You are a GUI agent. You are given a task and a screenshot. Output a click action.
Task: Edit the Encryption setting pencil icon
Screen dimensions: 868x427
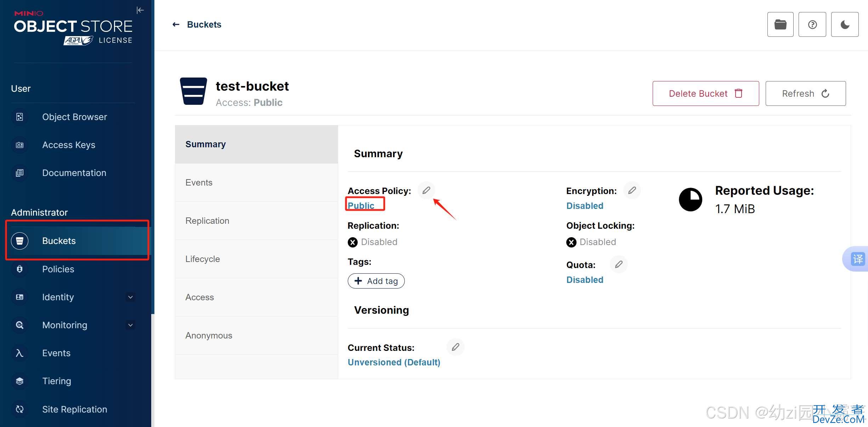pos(632,190)
